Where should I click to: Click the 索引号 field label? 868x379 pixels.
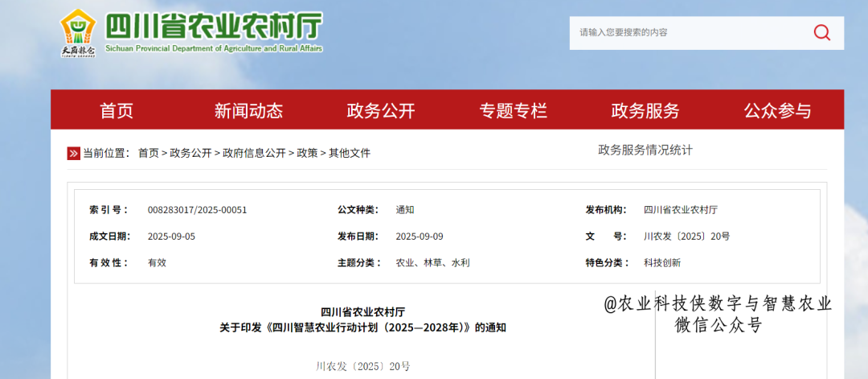pos(108,210)
